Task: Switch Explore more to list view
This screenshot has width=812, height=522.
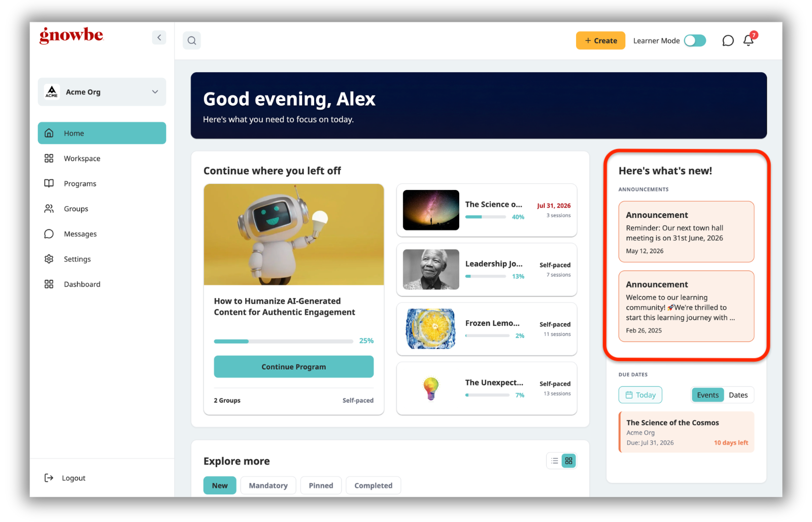Action: pos(554,461)
